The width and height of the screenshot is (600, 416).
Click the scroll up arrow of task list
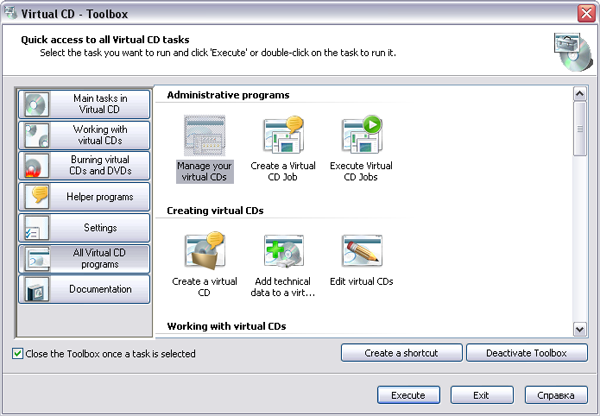tap(580, 93)
